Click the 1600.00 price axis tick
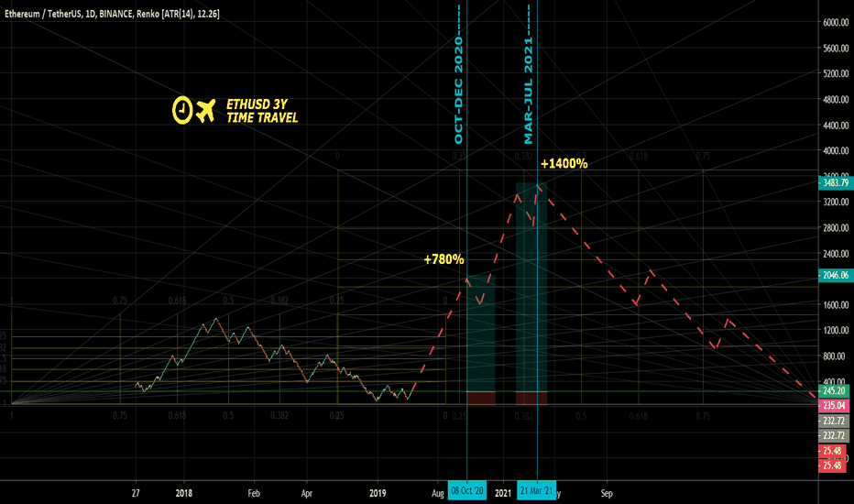Viewport: 854px width, 504px height. point(836,304)
